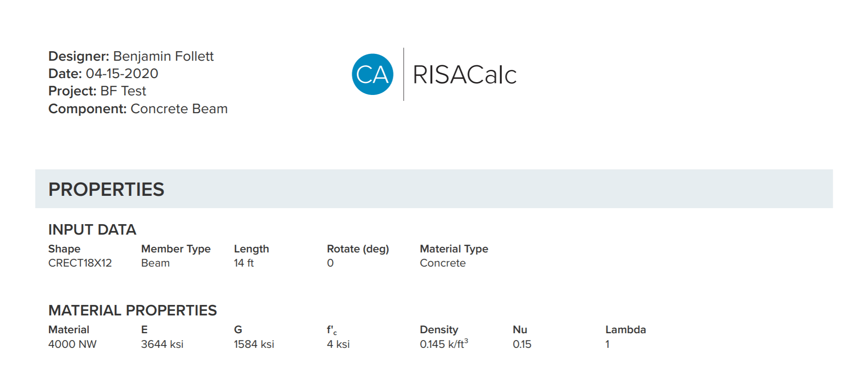
Task: Click the G value 1584 ksi
Action: point(254,344)
